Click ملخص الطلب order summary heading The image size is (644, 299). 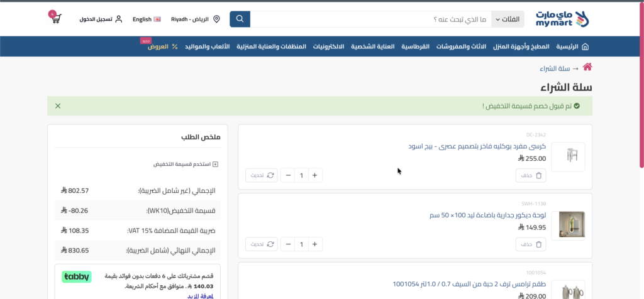tap(201, 137)
